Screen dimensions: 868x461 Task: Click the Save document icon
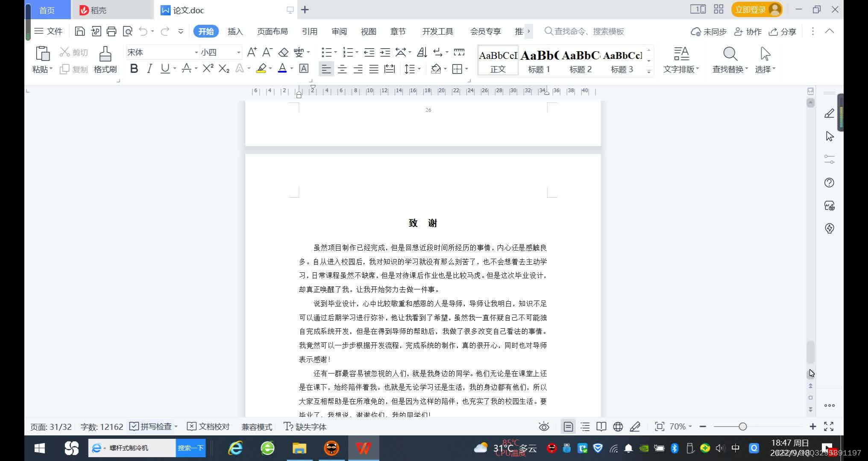79,31
